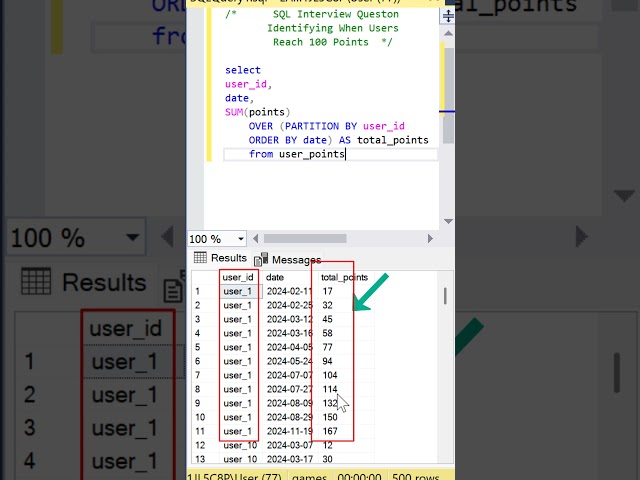Click the editor's vertical scrollbar thumb
640x480 pixels.
pyautogui.click(x=449, y=96)
